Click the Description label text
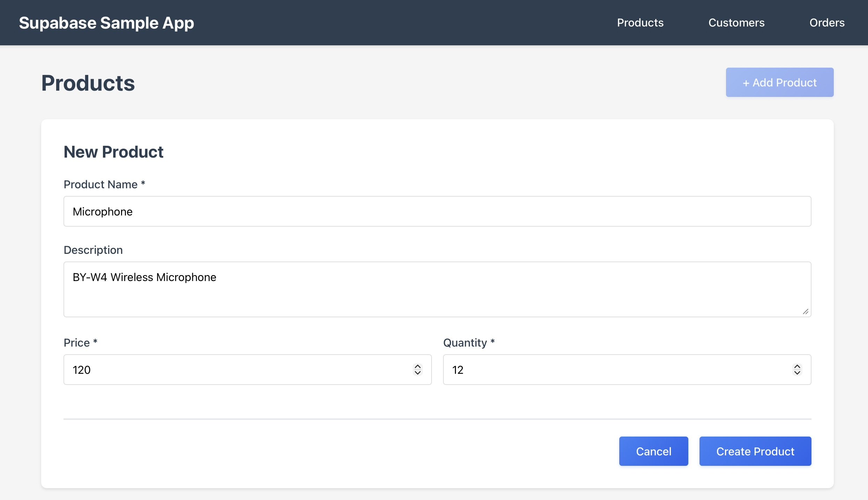The height and width of the screenshot is (500, 868). click(x=93, y=250)
